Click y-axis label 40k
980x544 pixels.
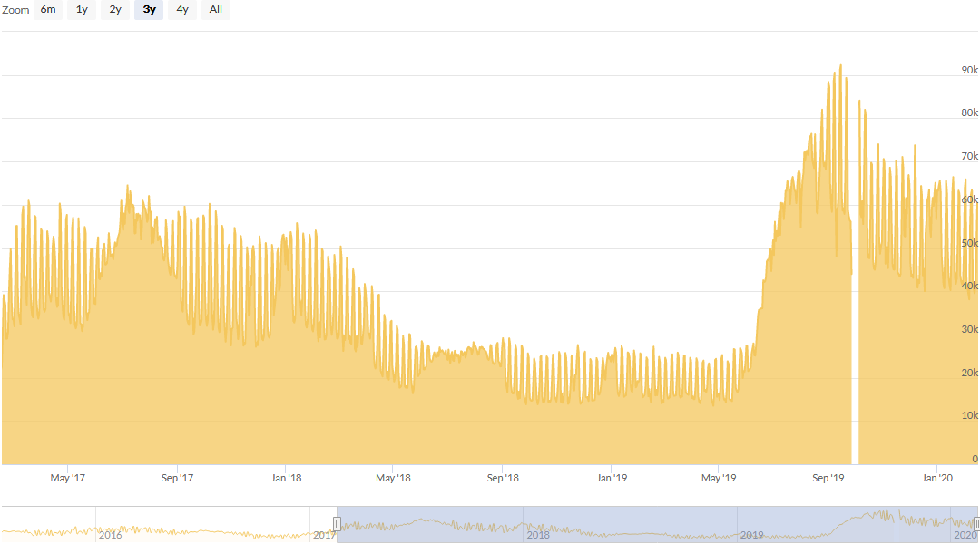pos(969,286)
